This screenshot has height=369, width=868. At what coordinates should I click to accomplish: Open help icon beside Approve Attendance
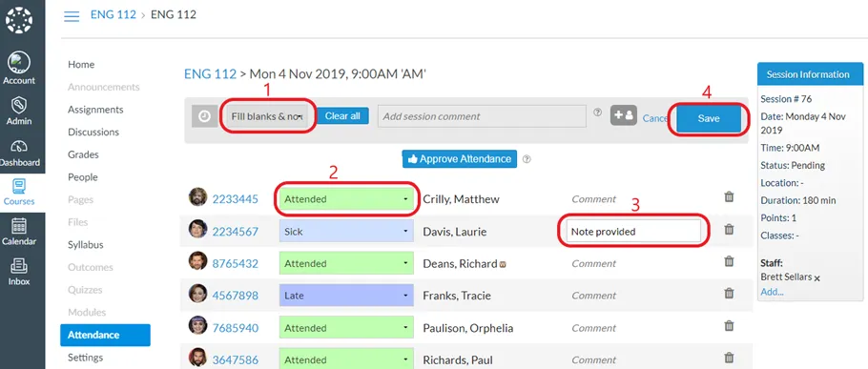tap(527, 159)
